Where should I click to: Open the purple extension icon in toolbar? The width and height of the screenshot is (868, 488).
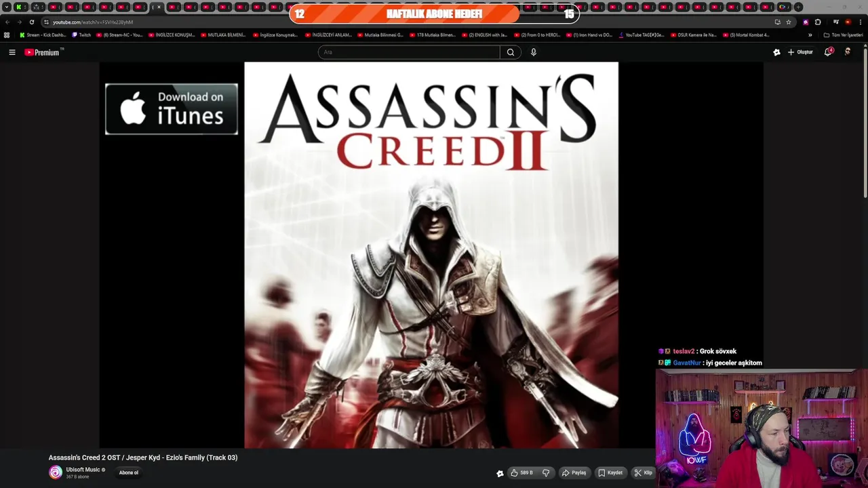tap(806, 22)
